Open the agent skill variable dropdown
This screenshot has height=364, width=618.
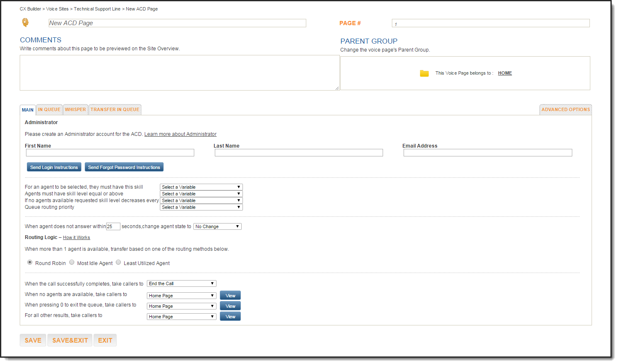(x=201, y=187)
